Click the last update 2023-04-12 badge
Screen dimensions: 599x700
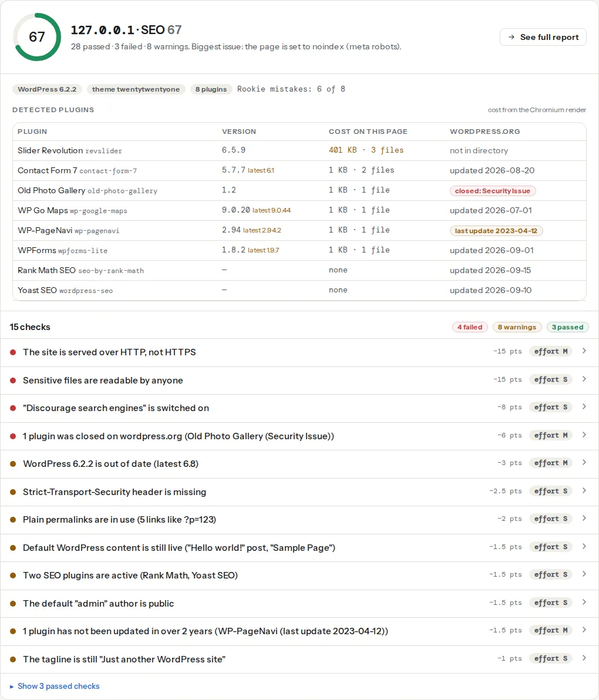(x=496, y=231)
